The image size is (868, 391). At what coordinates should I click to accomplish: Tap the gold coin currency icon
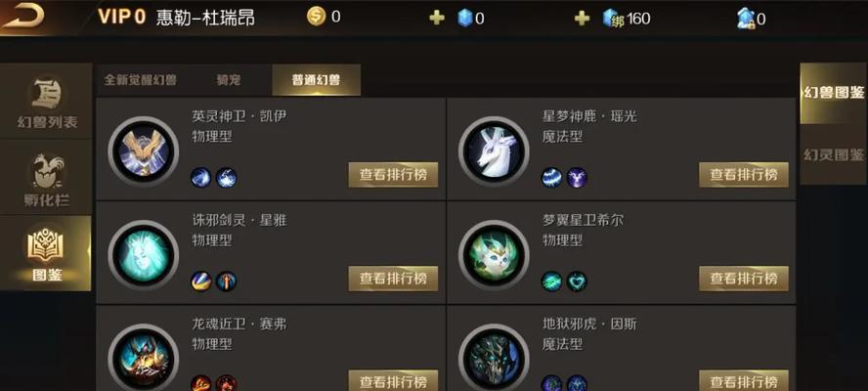click(316, 17)
